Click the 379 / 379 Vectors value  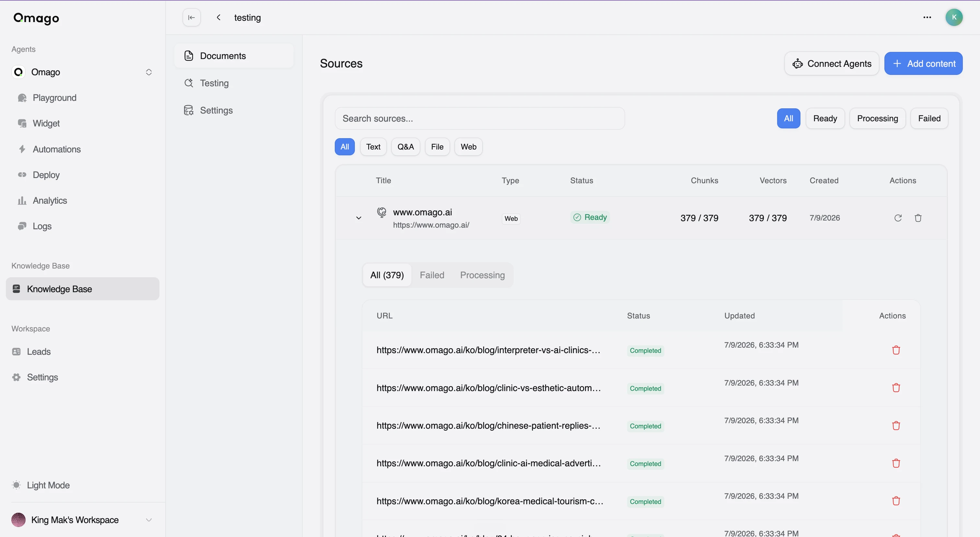point(768,218)
